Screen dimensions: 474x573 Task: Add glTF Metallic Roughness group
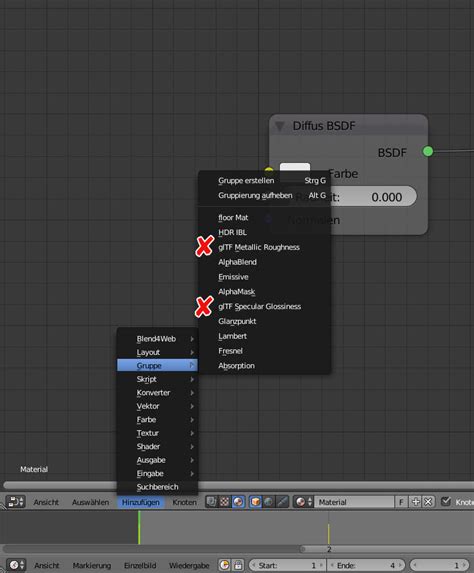pos(265,247)
